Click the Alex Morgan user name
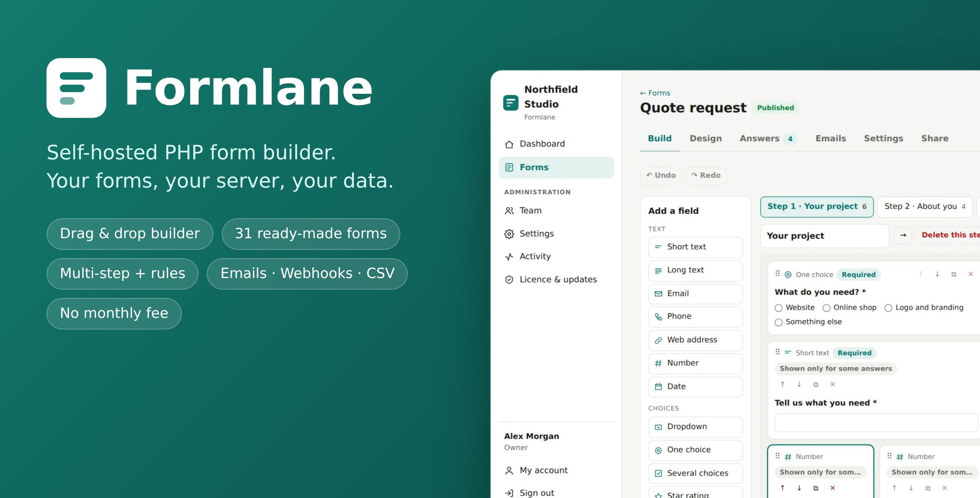The image size is (980, 498). [x=531, y=436]
